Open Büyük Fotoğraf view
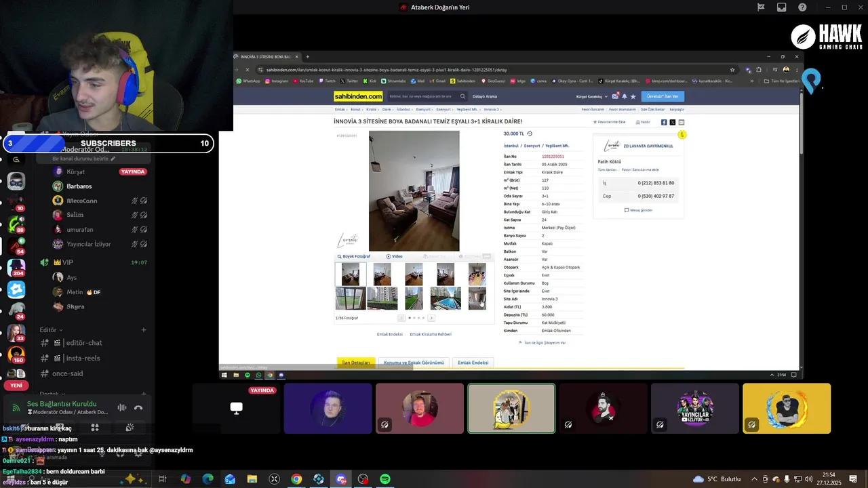This screenshot has width=868, height=488. 354,256
